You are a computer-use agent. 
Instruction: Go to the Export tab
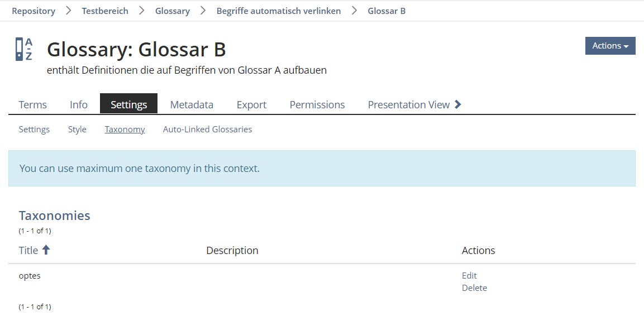(x=251, y=104)
